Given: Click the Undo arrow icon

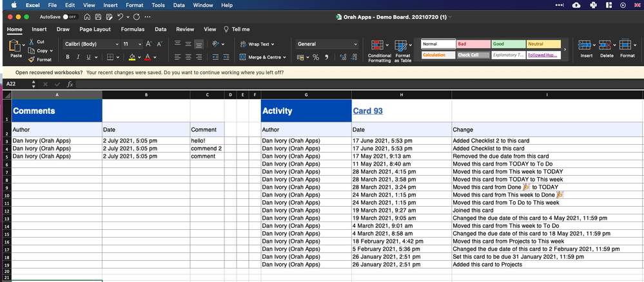Looking at the screenshot, I should tap(120, 17).
